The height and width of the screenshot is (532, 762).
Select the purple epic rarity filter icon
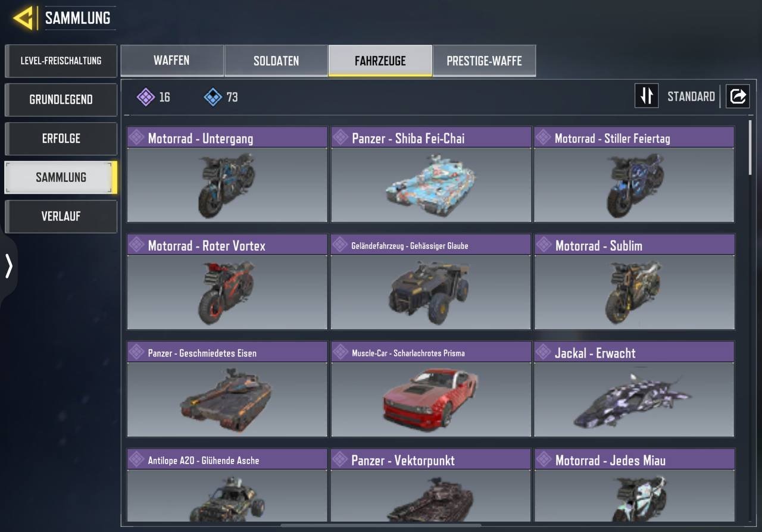[x=146, y=96]
